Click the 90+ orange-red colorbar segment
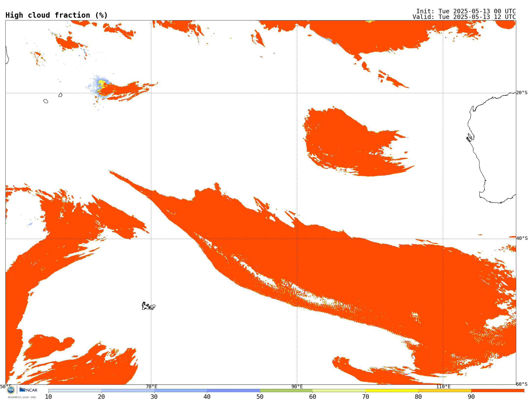 498,391
